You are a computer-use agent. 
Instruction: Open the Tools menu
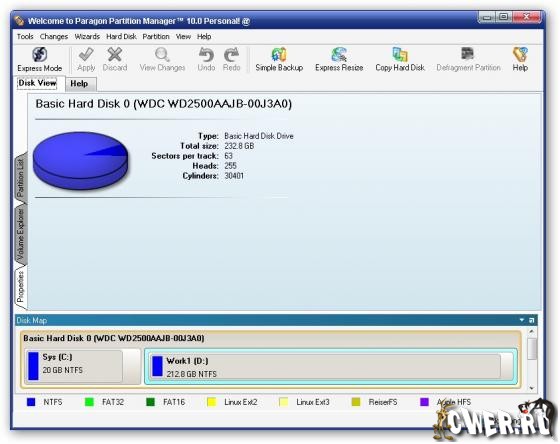25,36
